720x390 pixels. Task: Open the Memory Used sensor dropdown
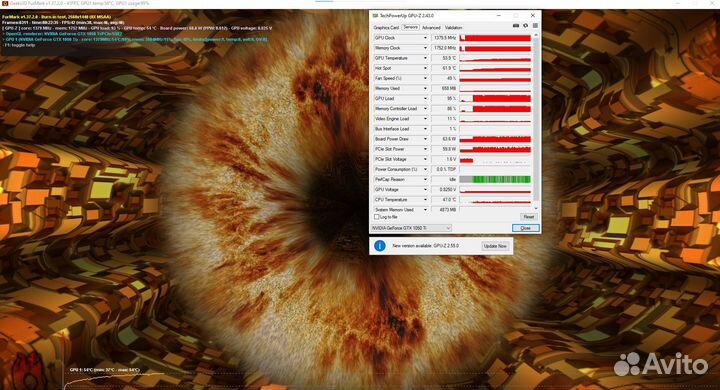coord(425,88)
